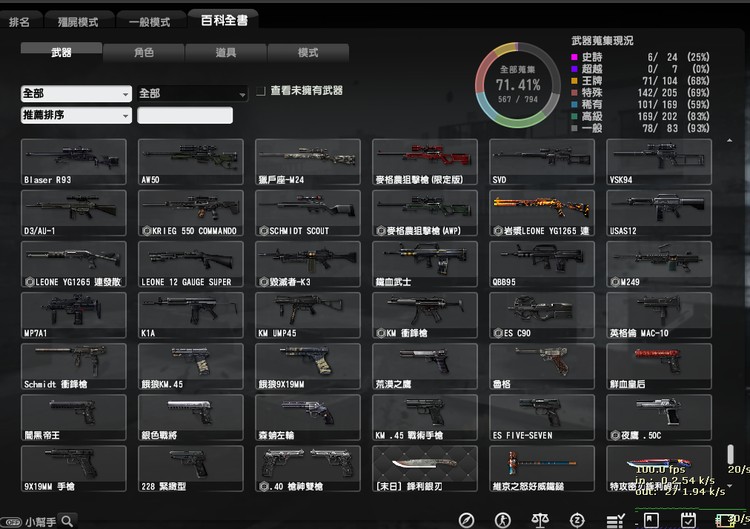Click the magnifier icon next to 小幫手
This screenshot has height=529, width=750.
(x=67, y=521)
